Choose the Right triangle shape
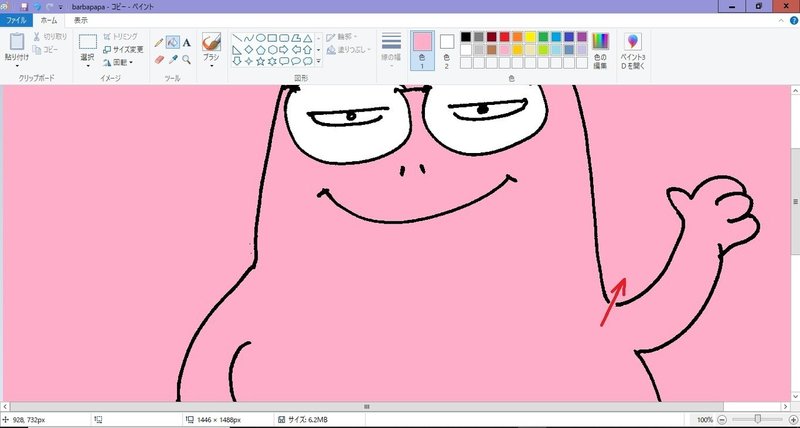Viewport: 800px width, 428px height. (237, 50)
